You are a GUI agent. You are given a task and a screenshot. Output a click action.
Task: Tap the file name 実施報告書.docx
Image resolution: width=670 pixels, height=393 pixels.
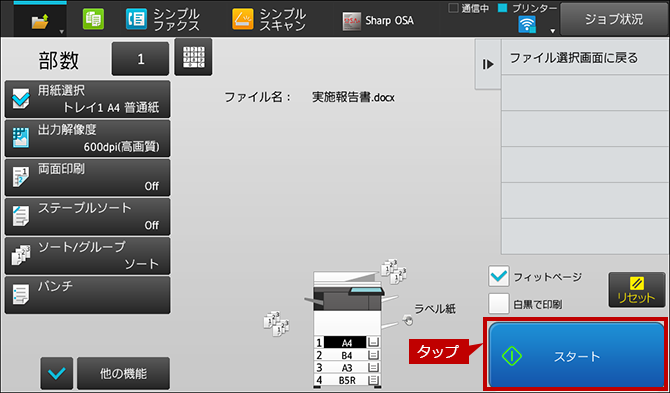tap(353, 97)
